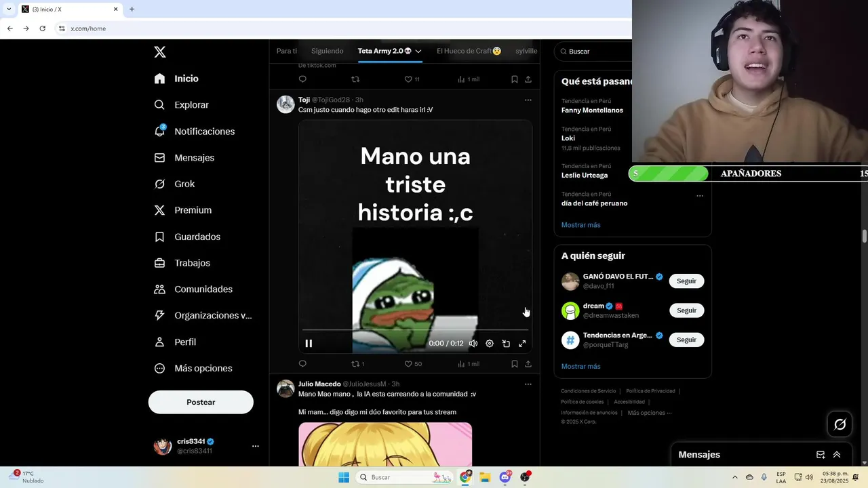Screen dimensions: 868x488
Task: Show hidden system tray icons
Action: [x=734, y=477]
